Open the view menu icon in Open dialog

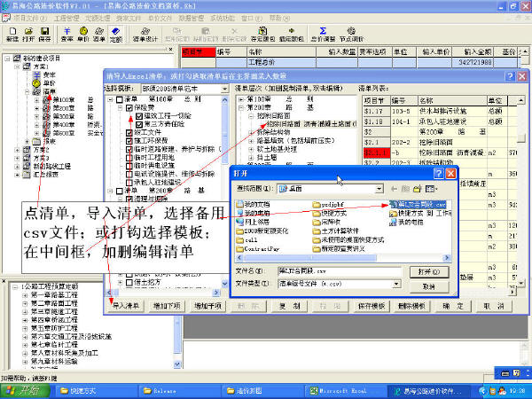coord(431,189)
